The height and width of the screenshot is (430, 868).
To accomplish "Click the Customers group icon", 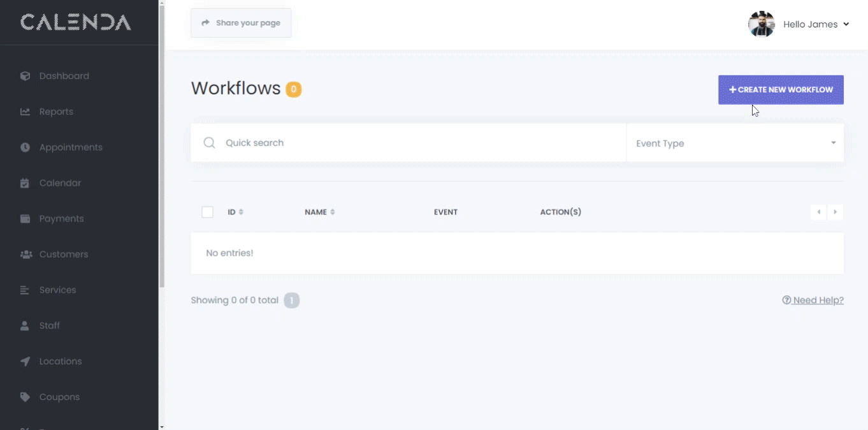I will (25, 255).
